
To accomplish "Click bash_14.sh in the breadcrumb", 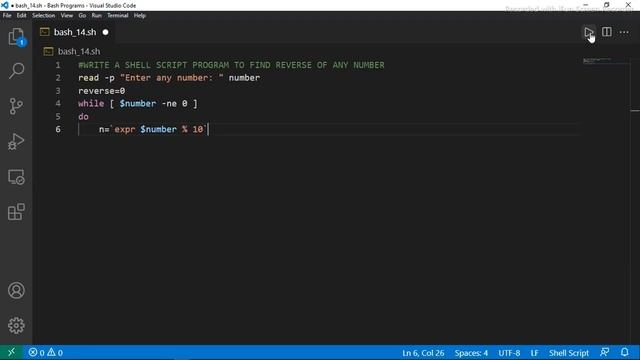I will click(x=79, y=51).
